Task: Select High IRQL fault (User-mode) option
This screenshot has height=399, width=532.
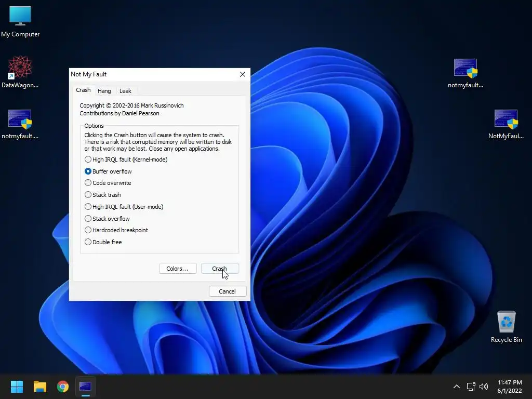Action: pos(124,207)
